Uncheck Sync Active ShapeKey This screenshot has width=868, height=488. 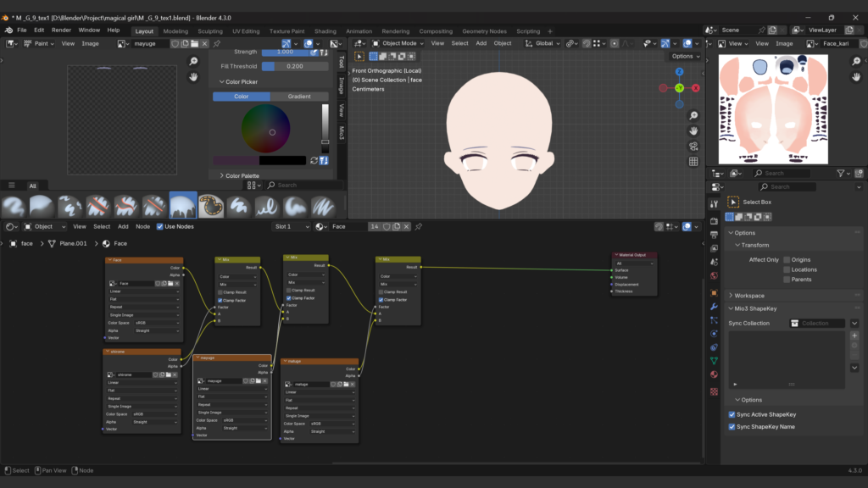(x=732, y=414)
